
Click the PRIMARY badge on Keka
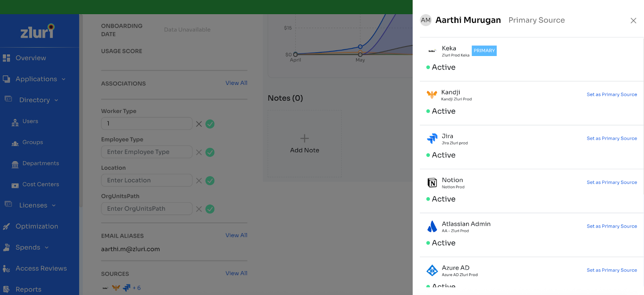[x=484, y=51]
